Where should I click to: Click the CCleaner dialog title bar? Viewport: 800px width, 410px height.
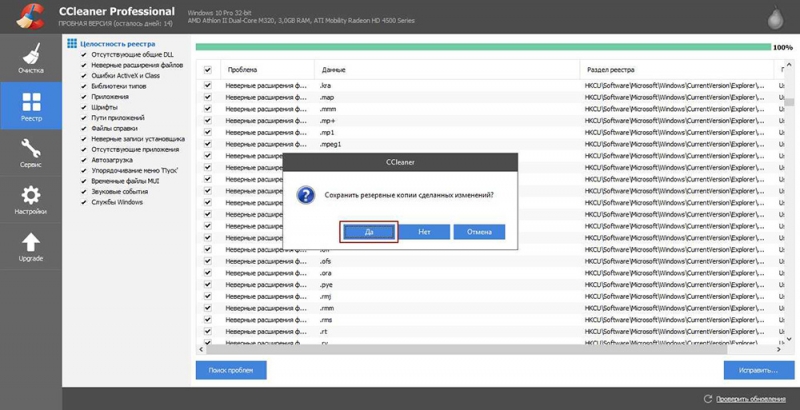click(x=401, y=162)
